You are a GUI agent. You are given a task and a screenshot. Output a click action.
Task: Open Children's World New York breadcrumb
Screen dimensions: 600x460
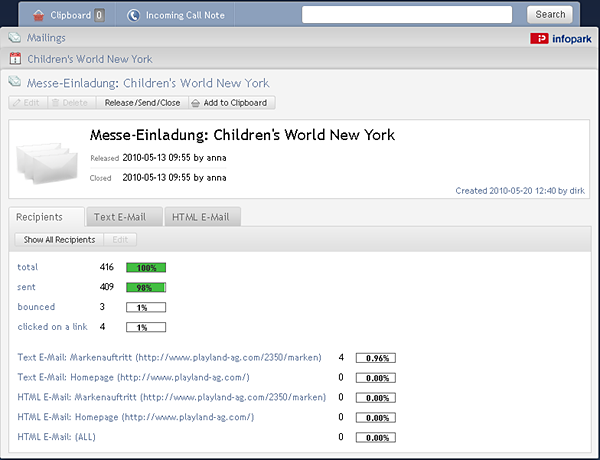[x=90, y=59]
